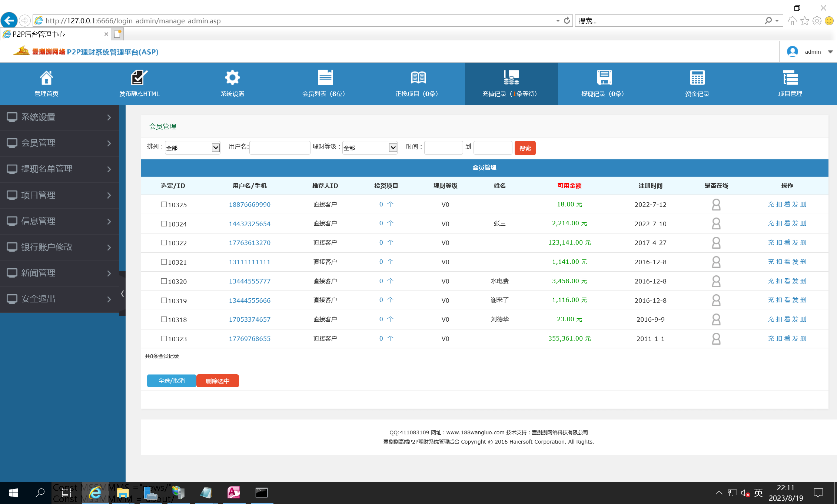This screenshot has height=504, width=837.
Task: Expand 安全退出 in the sidebar
Action: [x=60, y=299]
